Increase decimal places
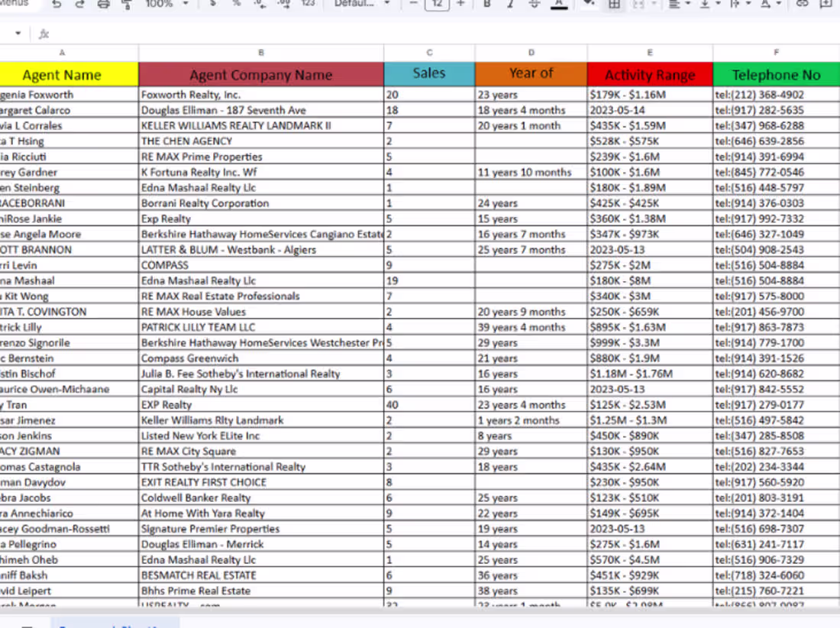 point(284,4)
